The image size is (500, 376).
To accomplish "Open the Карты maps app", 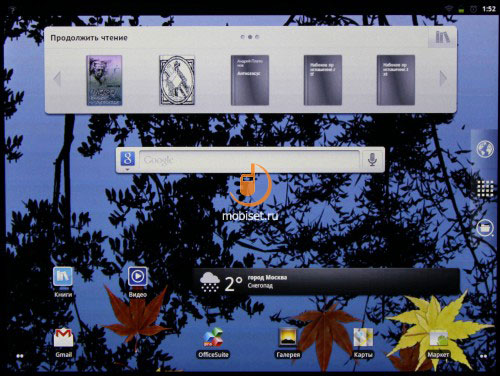I will coord(363,342).
